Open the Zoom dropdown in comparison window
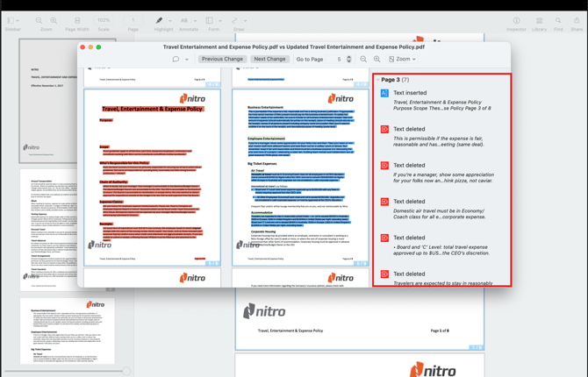The height and width of the screenshot is (377, 588). [x=403, y=60]
